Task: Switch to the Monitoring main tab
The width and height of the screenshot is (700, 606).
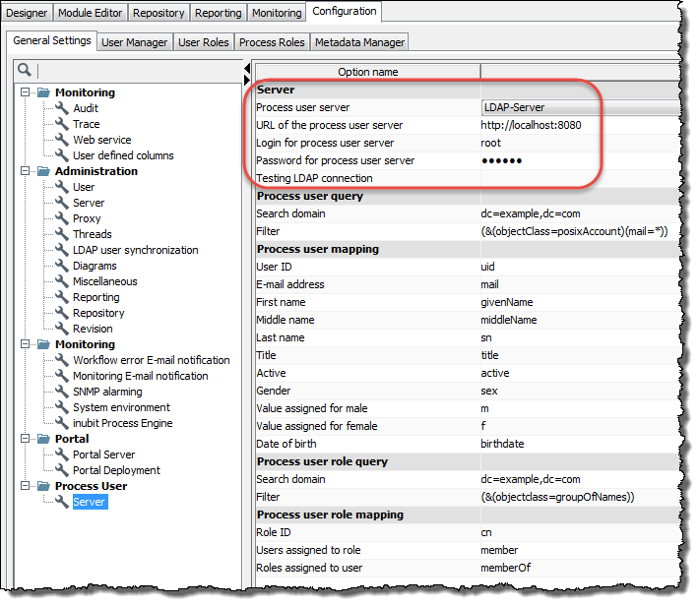Action: 277,13
